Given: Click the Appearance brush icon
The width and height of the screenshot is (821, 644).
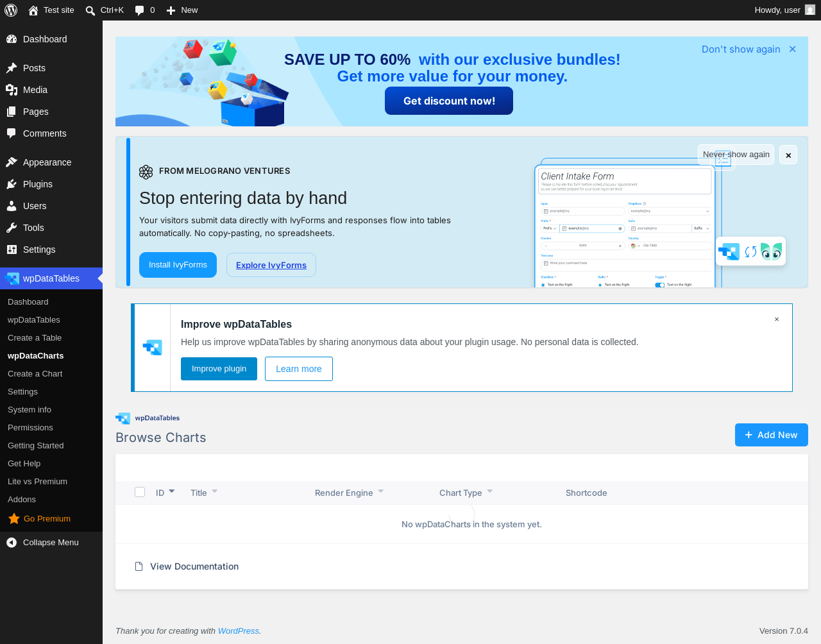Looking at the screenshot, I should tap(12, 162).
